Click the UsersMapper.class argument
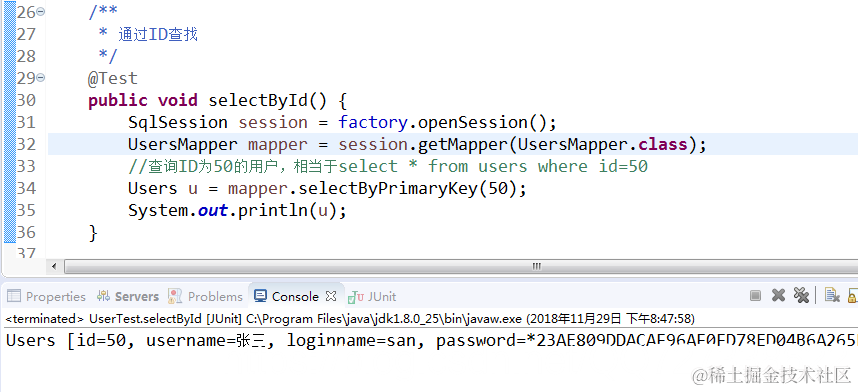858x392 pixels. click(602, 145)
